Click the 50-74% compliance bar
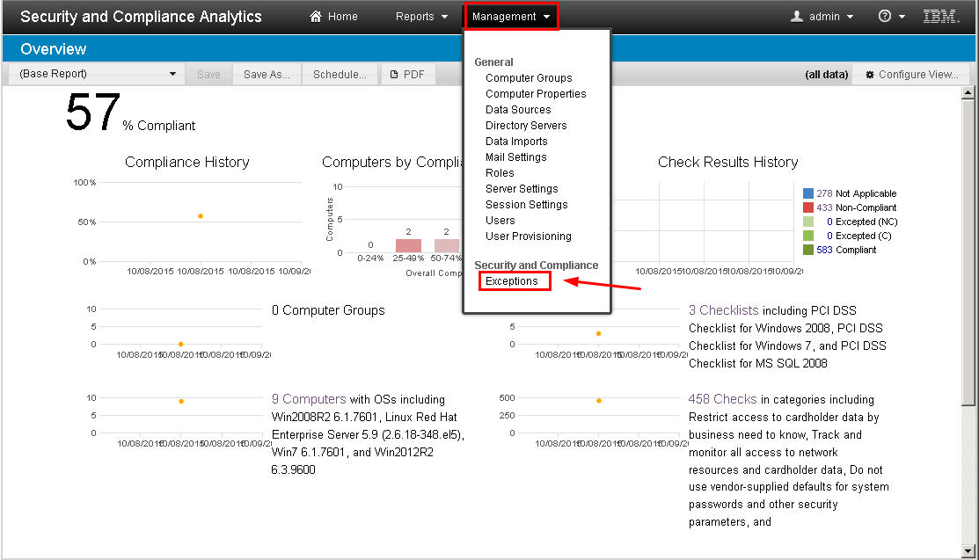This screenshot has width=979, height=560. tap(447, 245)
